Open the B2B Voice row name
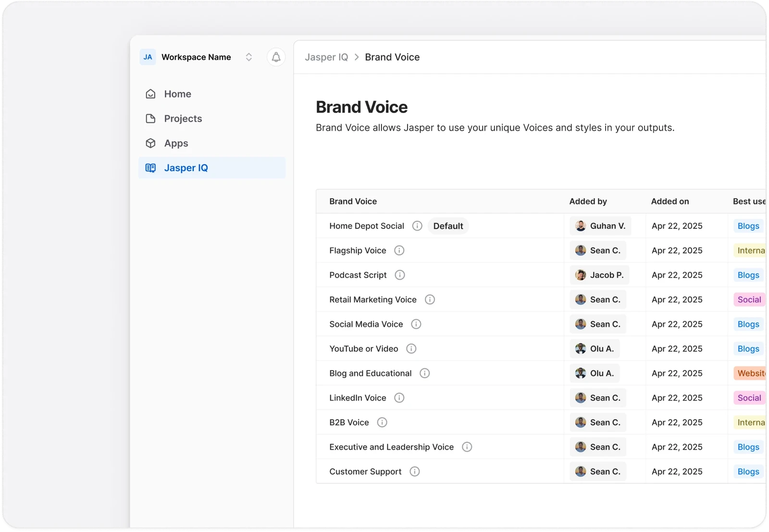This screenshot has width=769, height=532. pyautogui.click(x=349, y=422)
